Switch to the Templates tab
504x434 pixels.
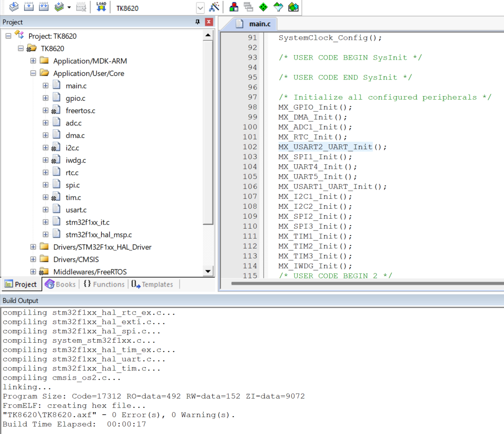[152, 284]
